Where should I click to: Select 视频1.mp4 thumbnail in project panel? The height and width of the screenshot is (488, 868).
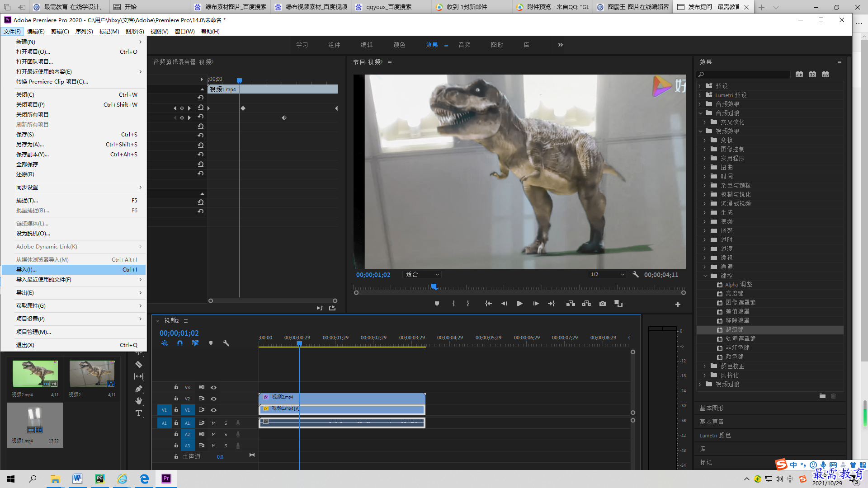[x=35, y=421]
